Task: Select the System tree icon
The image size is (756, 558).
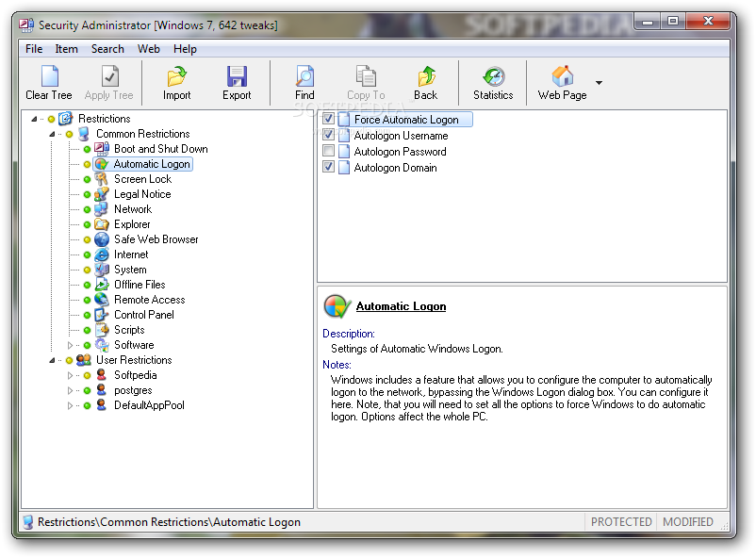Action: 102,270
